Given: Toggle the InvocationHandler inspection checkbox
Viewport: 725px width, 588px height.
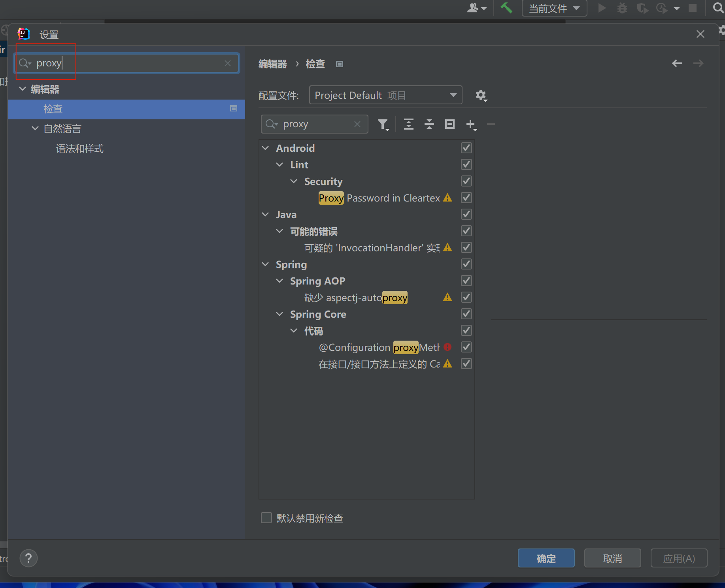Looking at the screenshot, I should coord(466,247).
